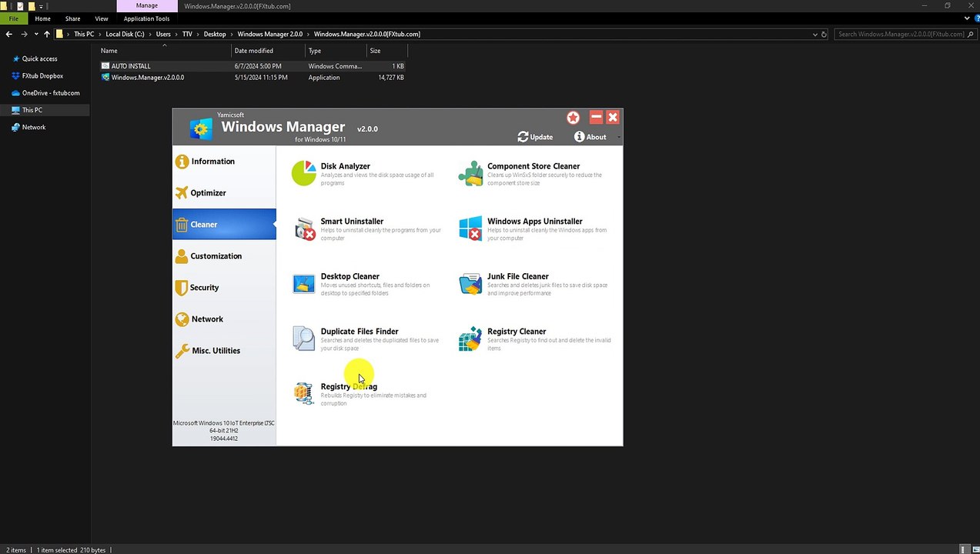Click Network globe icon in sidebar
The width and height of the screenshot is (980, 554).
[x=182, y=319]
